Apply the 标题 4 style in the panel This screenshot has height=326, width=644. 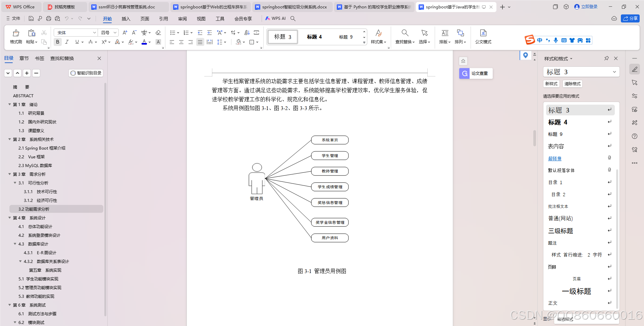point(580,122)
